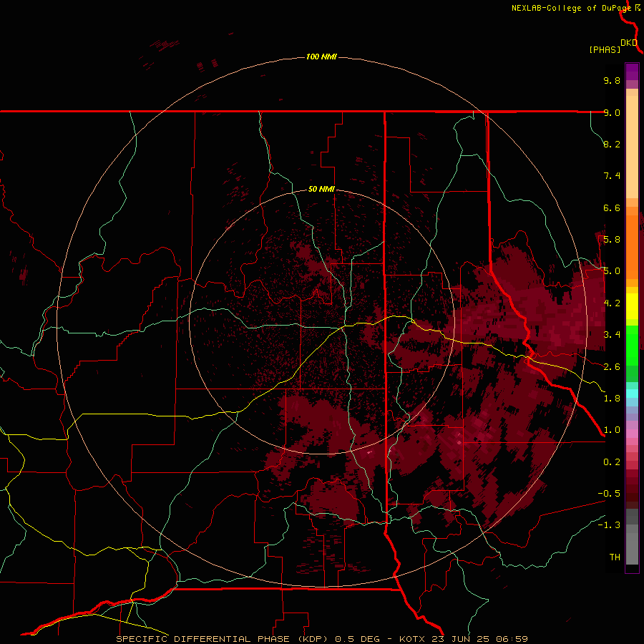Click the 5.8 value on the color scale
The image size is (644, 644).
tap(612, 240)
